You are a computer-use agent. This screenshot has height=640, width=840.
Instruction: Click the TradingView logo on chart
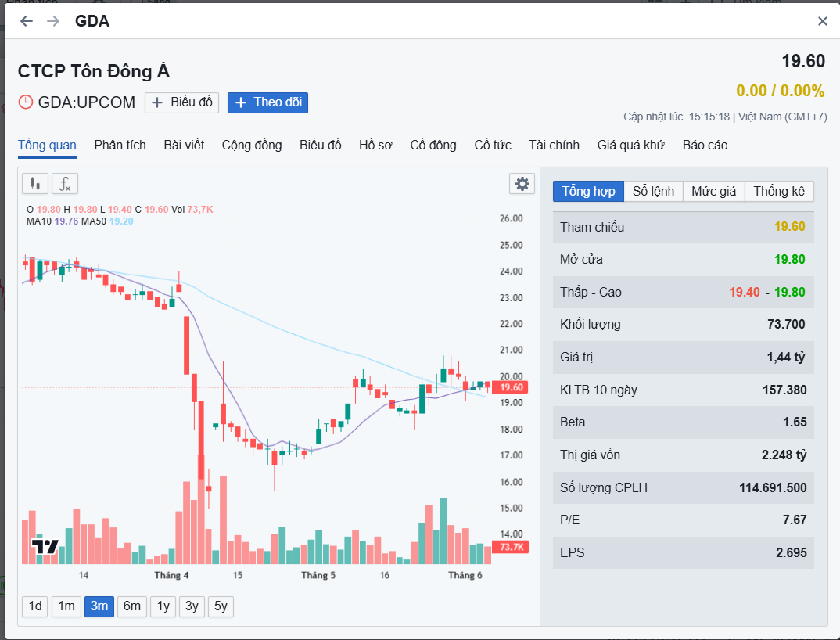(x=45, y=546)
